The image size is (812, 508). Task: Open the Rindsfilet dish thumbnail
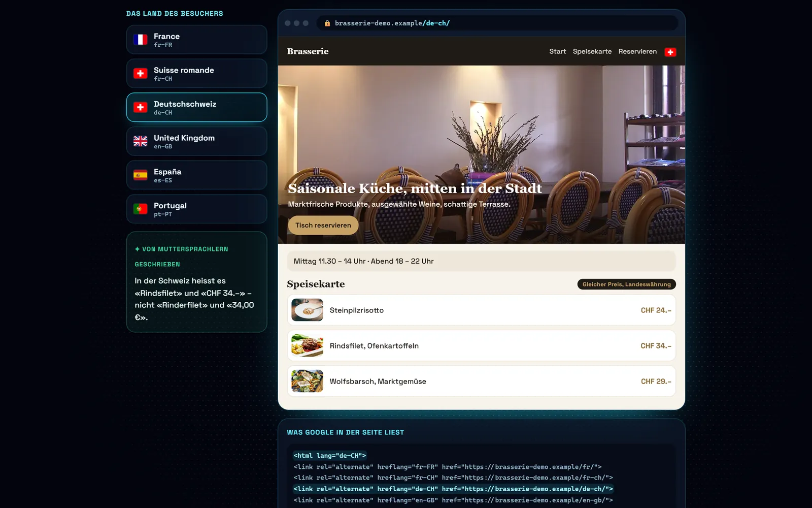tap(307, 345)
